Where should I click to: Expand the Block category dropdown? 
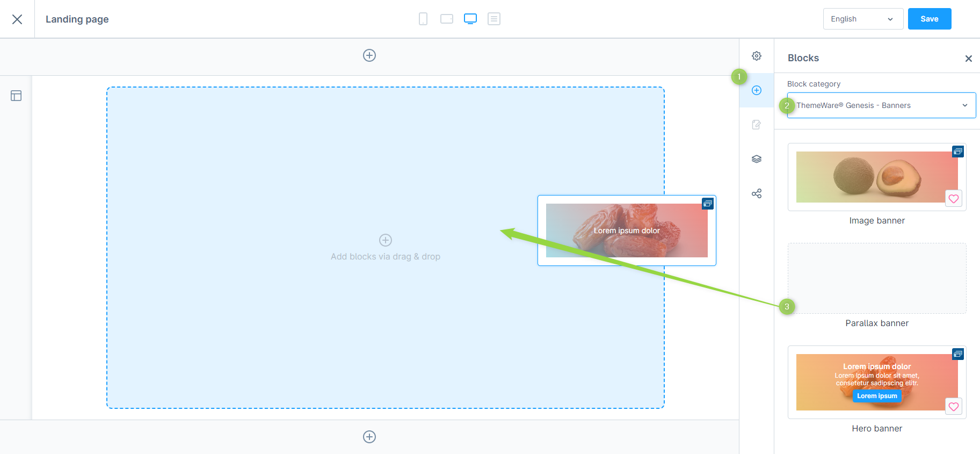click(882, 105)
